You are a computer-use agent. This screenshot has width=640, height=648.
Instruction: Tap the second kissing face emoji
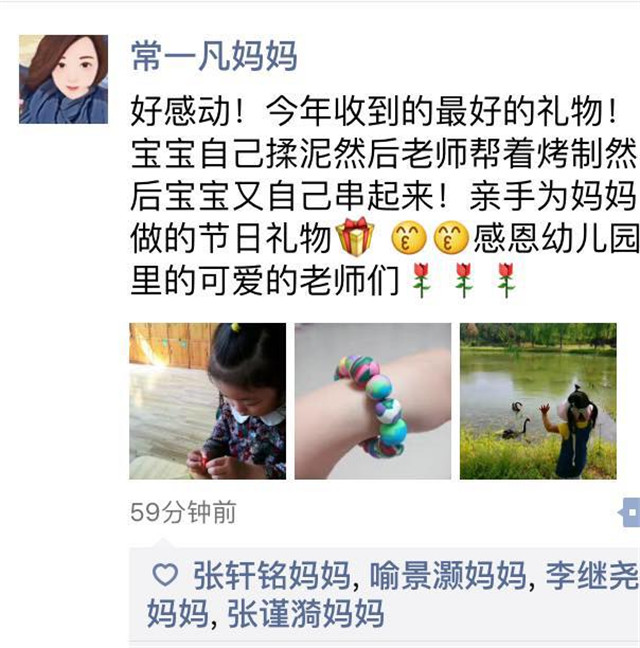pyautogui.click(x=451, y=238)
